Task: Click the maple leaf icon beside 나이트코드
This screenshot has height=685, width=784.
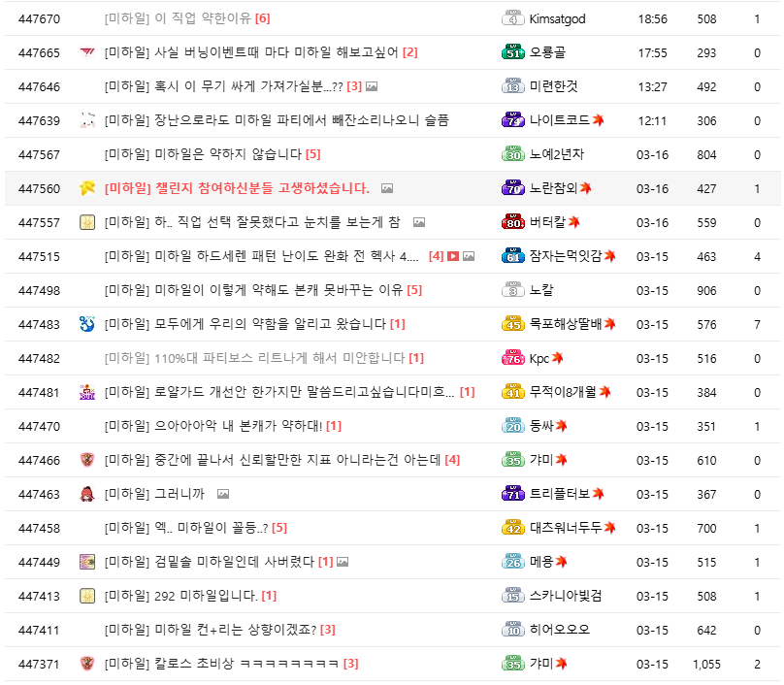Action: 599,120
